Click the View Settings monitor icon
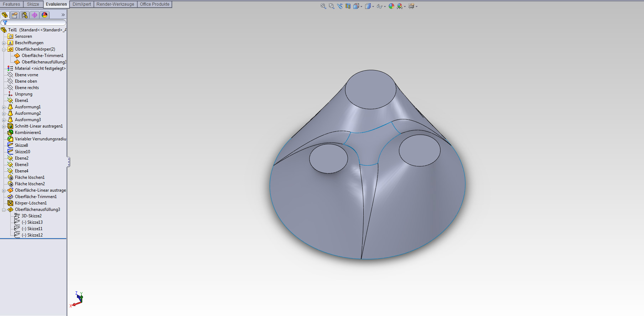The width and height of the screenshot is (644, 316). pos(411,6)
